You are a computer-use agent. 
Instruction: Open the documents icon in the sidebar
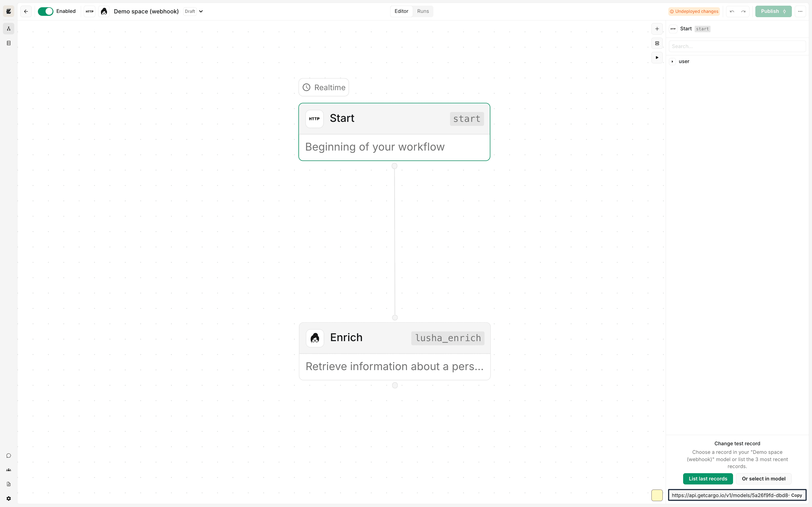9,484
